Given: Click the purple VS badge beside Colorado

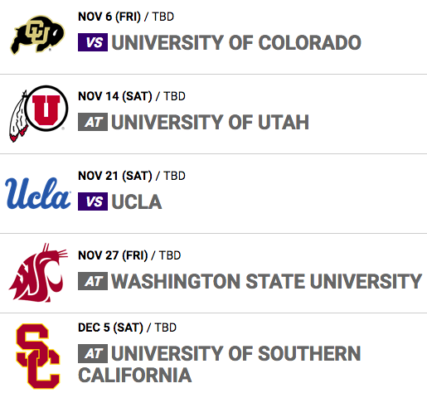Looking at the screenshot, I should [93, 42].
